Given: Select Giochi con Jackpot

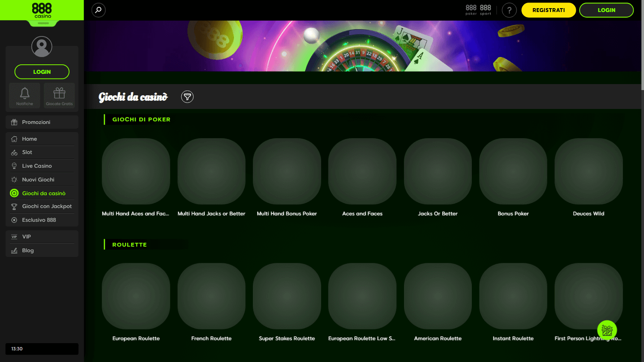Looking at the screenshot, I should [47, 206].
